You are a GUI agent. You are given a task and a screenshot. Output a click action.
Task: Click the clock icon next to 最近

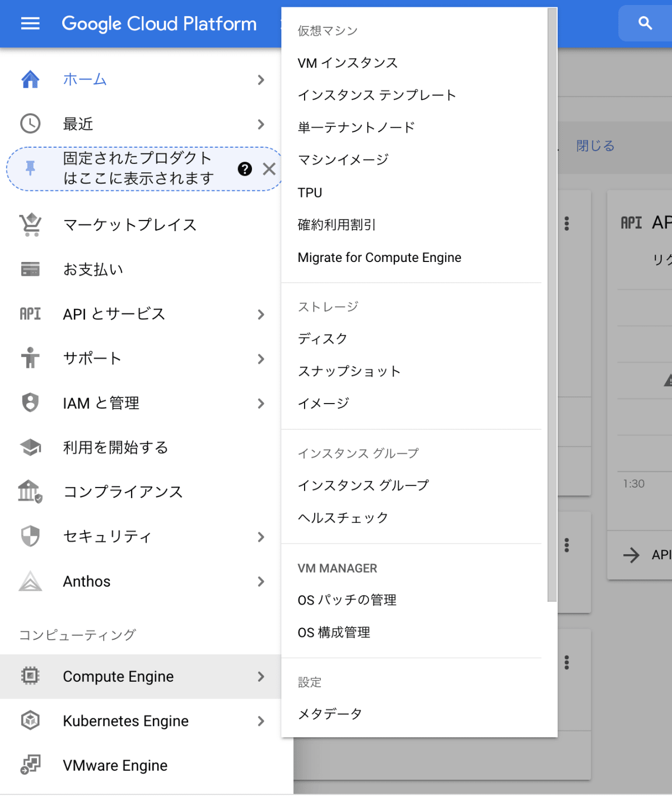click(x=30, y=124)
